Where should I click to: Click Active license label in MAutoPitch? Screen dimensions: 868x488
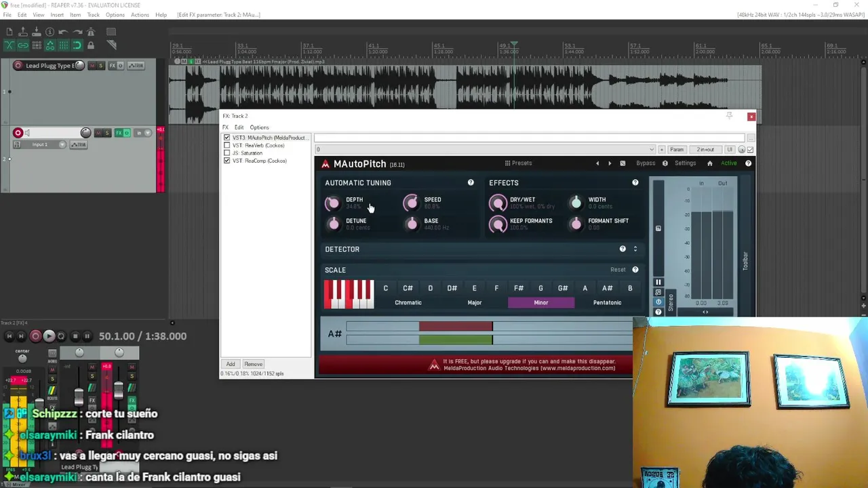coord(728,163)
